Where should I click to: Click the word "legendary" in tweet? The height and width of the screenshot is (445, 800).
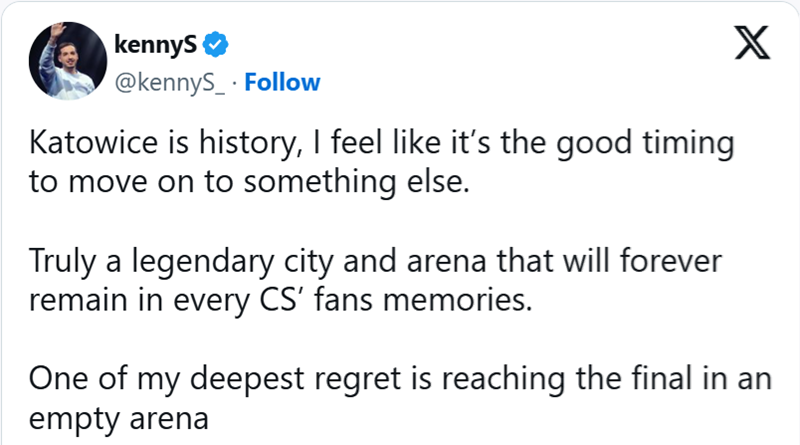(203, 261)
